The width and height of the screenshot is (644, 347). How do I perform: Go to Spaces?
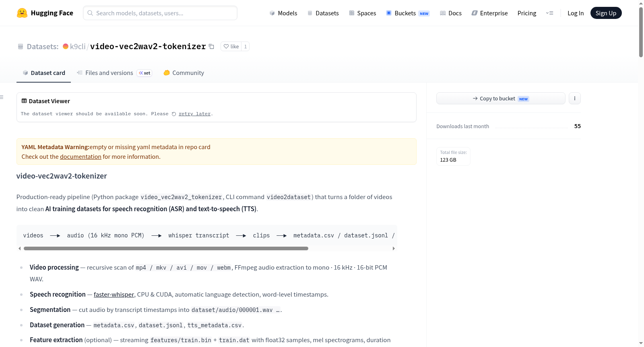pyautogui.click(x=362, y=13)
